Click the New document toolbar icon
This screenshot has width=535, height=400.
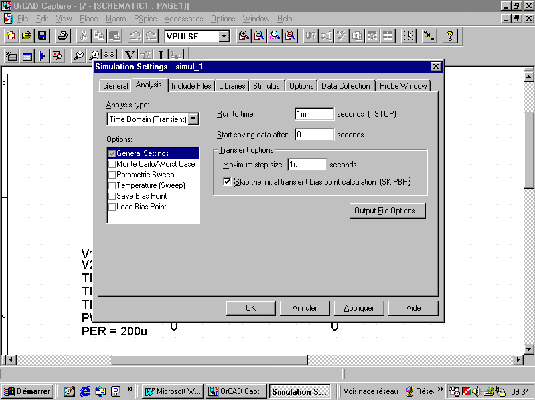point(11,36)
